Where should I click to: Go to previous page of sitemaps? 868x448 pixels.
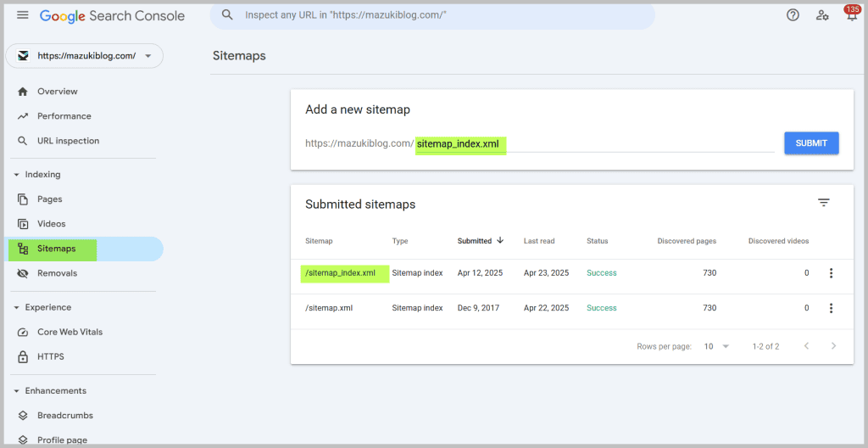pyautogui.click(x=806, y=346)
